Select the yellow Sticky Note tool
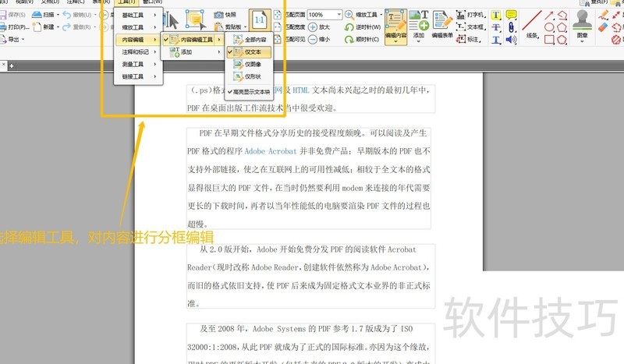 click(x=511, y=15)
